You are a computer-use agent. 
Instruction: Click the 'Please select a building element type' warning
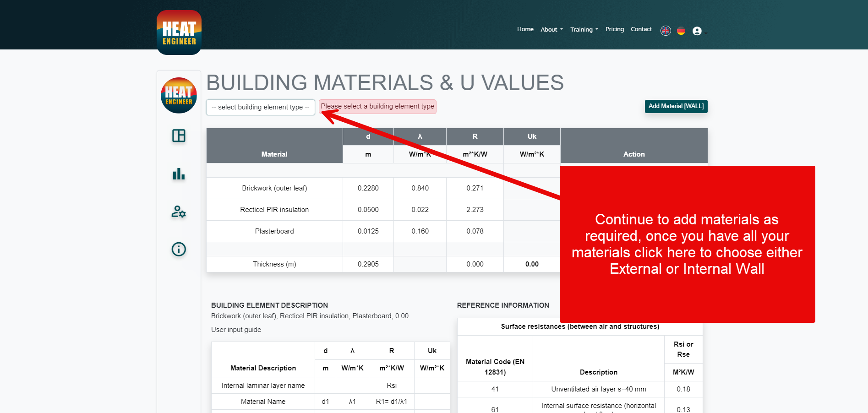[377, 106]
